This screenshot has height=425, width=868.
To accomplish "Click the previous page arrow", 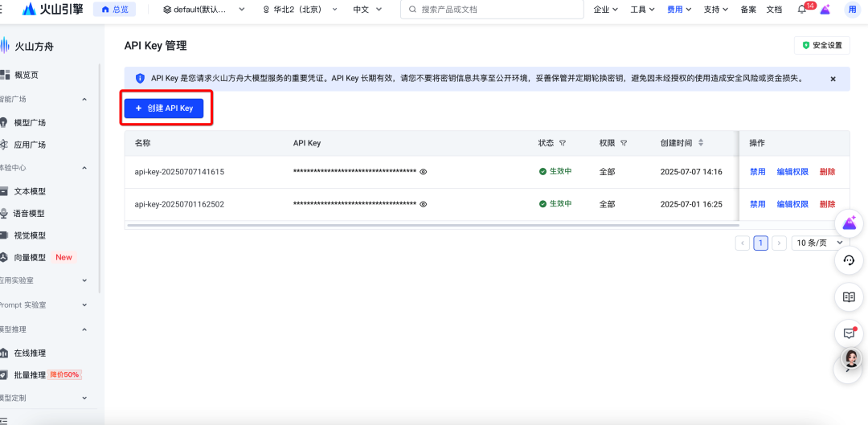I will coord(743,243).
